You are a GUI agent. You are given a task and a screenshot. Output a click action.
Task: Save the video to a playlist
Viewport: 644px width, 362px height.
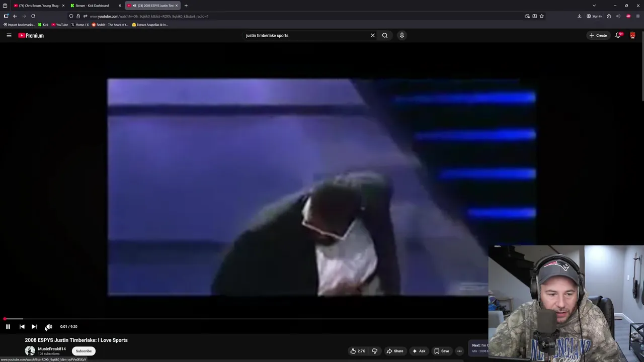[442, 351]
